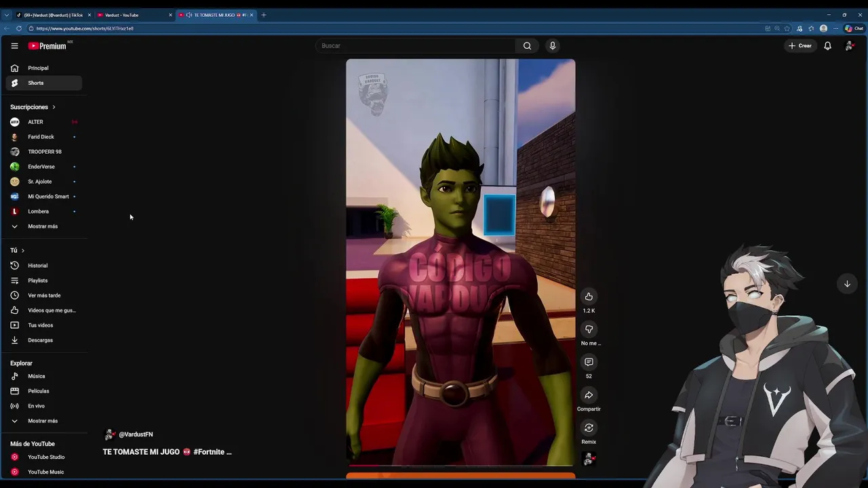This screenshot has width=868, height=488.
Task: Close the Vardust - YouTube tab
Action: tap(170, 15)
